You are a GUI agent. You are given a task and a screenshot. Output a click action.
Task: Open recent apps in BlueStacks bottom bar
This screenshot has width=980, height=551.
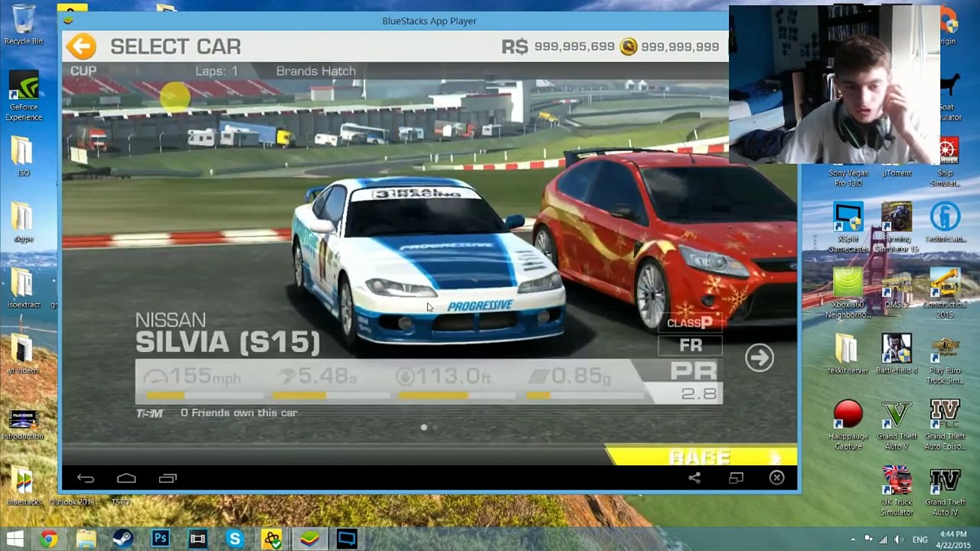[x=168, y=478]
